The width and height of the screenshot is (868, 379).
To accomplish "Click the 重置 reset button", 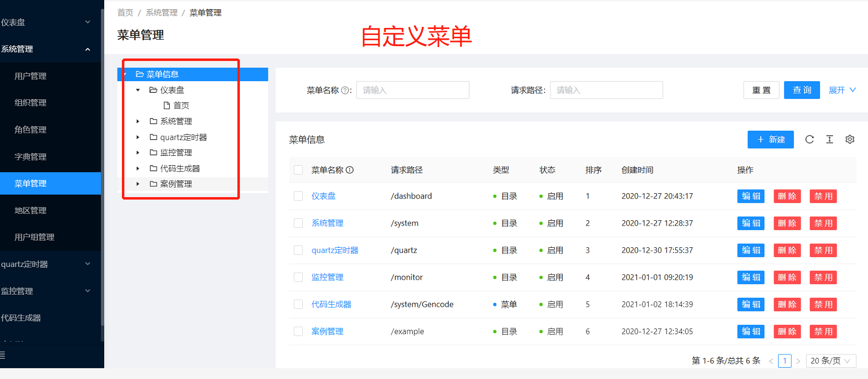I will (761, 90).
